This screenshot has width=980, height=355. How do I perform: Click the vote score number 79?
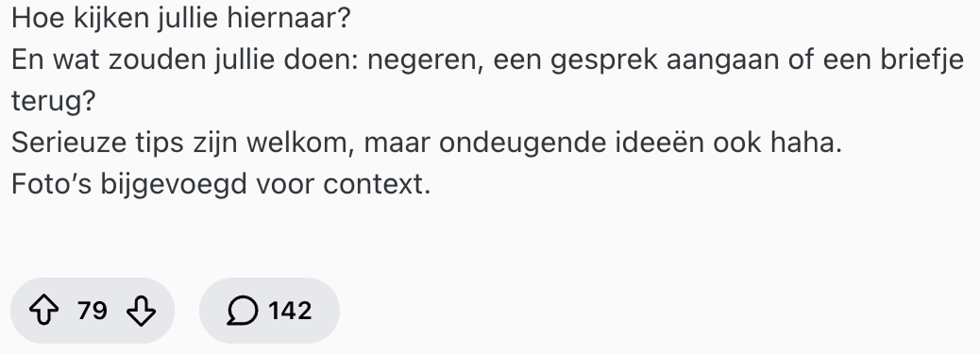point(93,311)
